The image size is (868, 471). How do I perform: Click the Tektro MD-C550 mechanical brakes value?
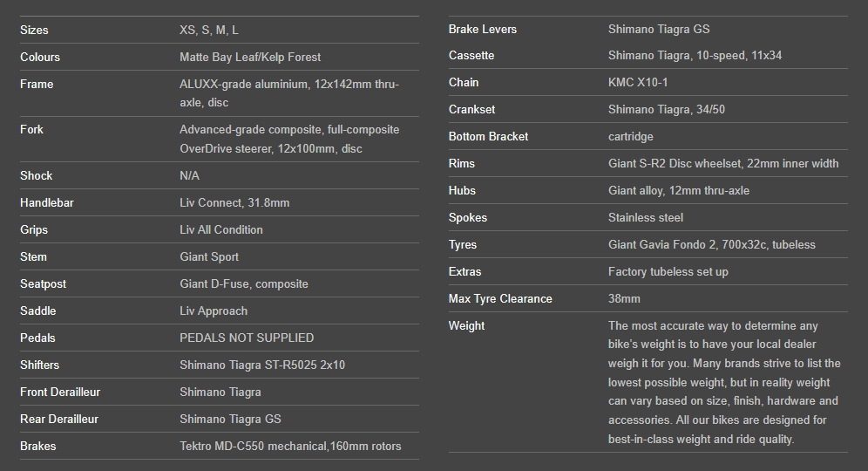(x=290, y=446)
